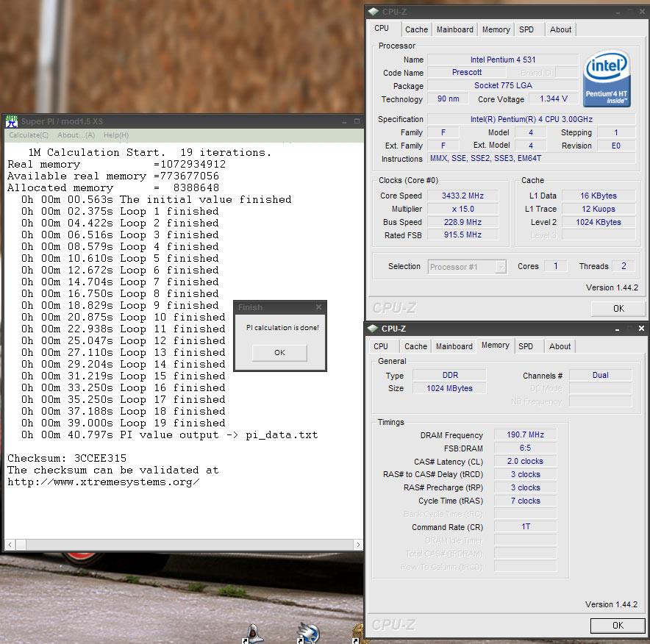Open Help menu in Super PI

click(116, 135)
